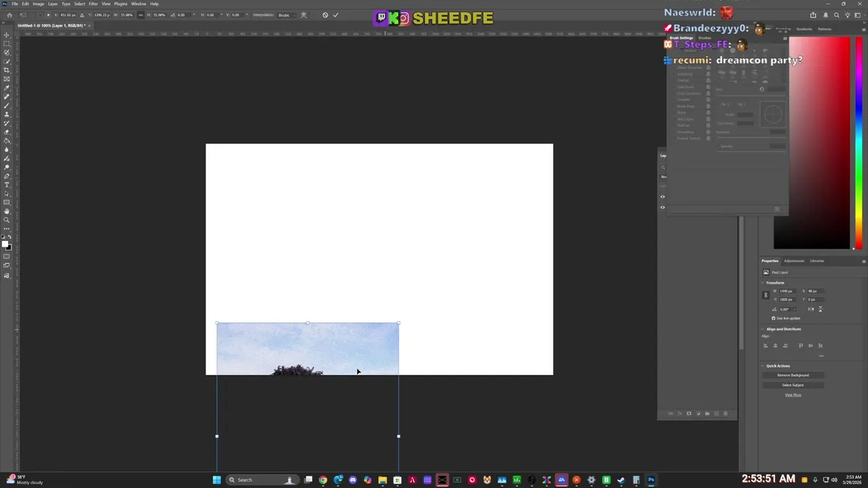Open the search icon at top right

coord(837,15)
